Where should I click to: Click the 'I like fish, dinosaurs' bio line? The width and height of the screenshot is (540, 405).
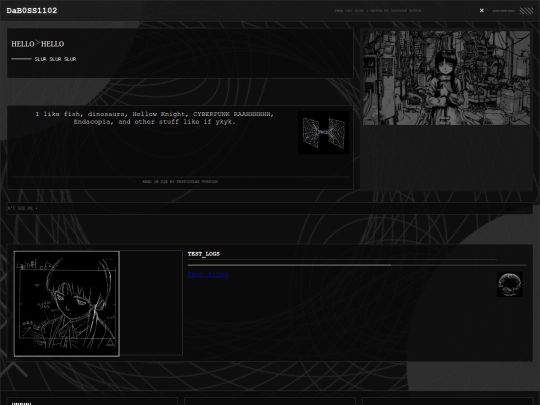(155, 114)
